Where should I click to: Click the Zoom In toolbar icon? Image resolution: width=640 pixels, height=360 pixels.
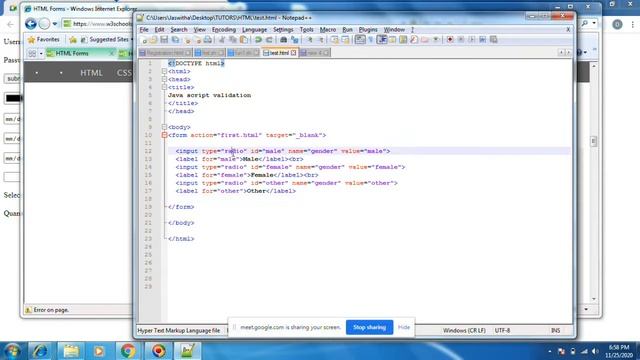click(x=311, y=40)
